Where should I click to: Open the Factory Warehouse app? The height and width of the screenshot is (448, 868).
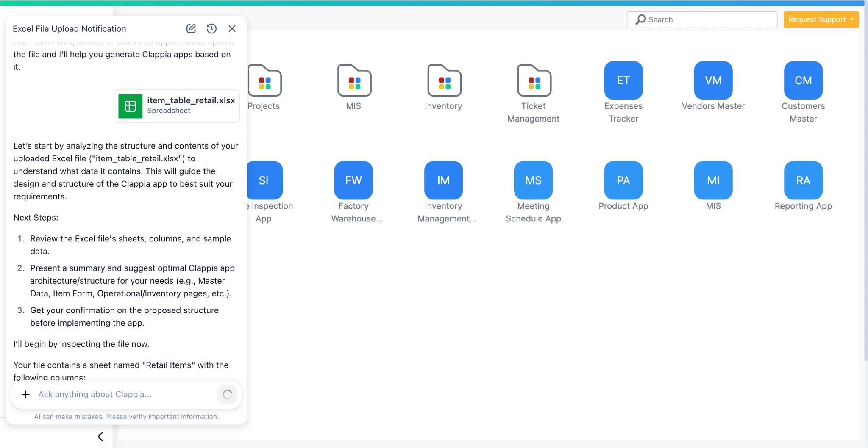353,180
